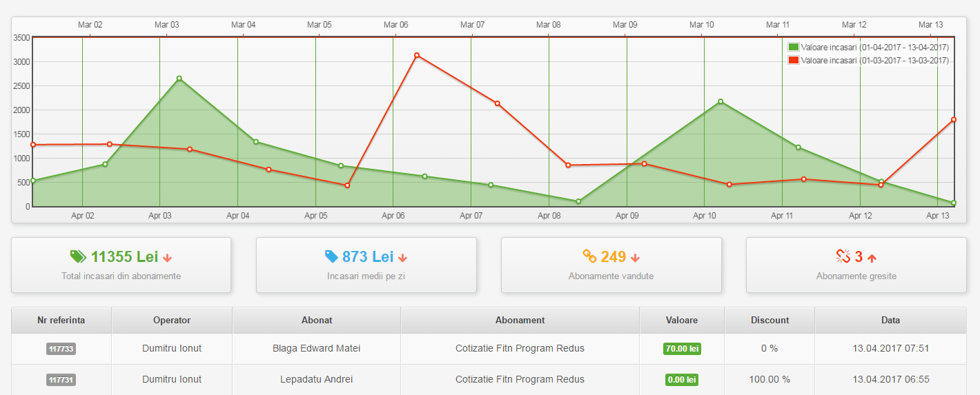Click Cotizatie Fitn Program Redus in row 117731
The height and width of the screenshot is (395, 980).
(520, 379)
